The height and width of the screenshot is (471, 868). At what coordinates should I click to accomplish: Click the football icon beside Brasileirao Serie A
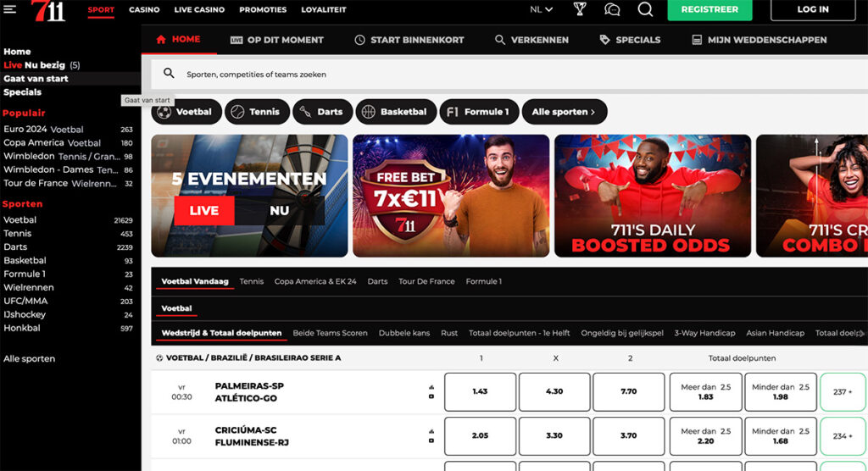pos(159,358)
